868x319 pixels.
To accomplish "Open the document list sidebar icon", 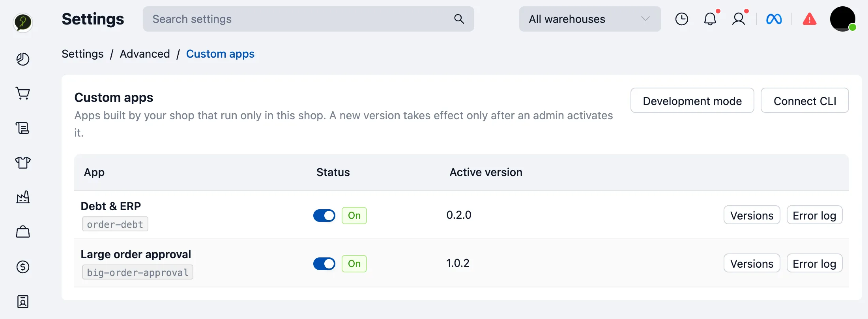I will [x=23, y=128].
